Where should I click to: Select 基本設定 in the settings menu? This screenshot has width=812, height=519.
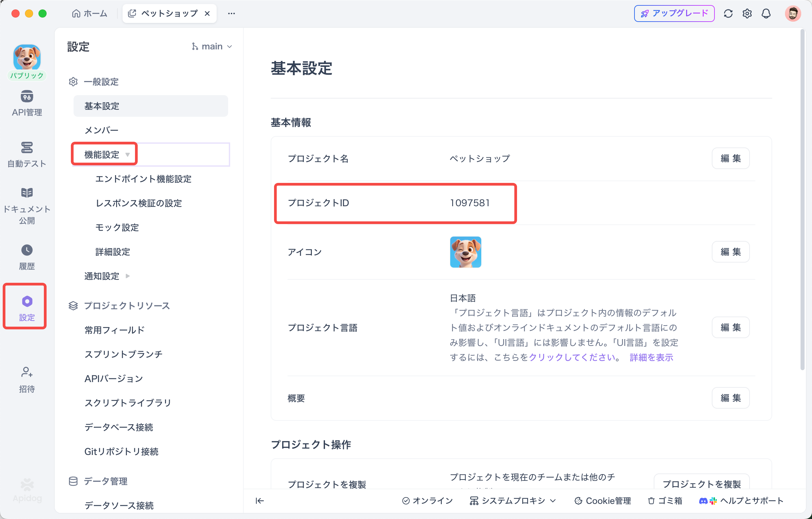point(151,106)
